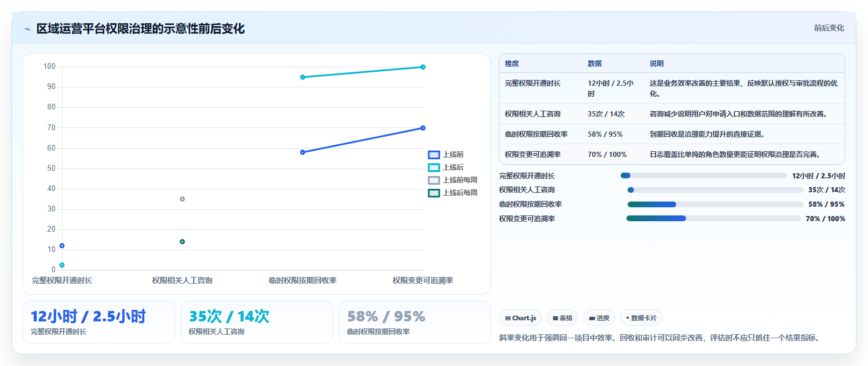This screenshot has width=868, height=366.
Task: Click the y-axis value 50
Action: coord(52,169)
